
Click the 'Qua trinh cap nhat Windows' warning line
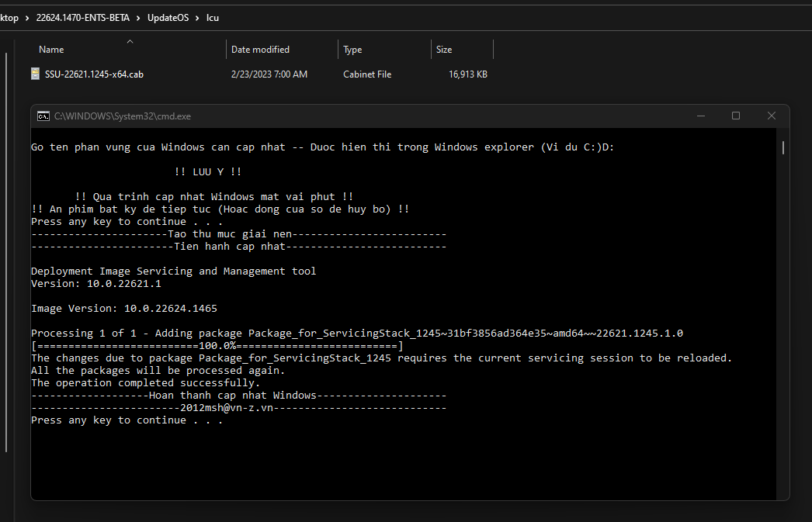pyautogui.click(x=214, y=196)
